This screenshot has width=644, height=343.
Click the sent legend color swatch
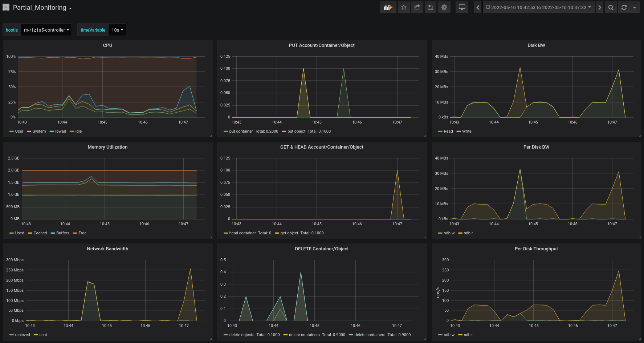[x=36, y=335]
